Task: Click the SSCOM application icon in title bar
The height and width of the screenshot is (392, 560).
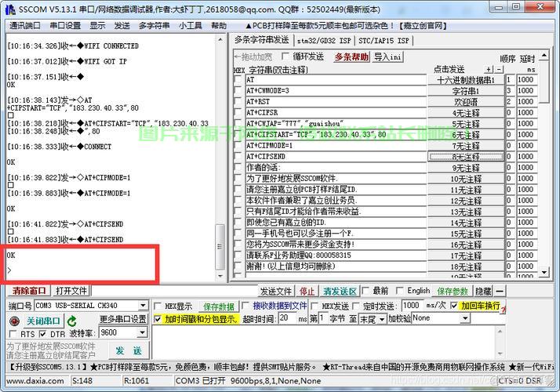Action: [10, 9]
